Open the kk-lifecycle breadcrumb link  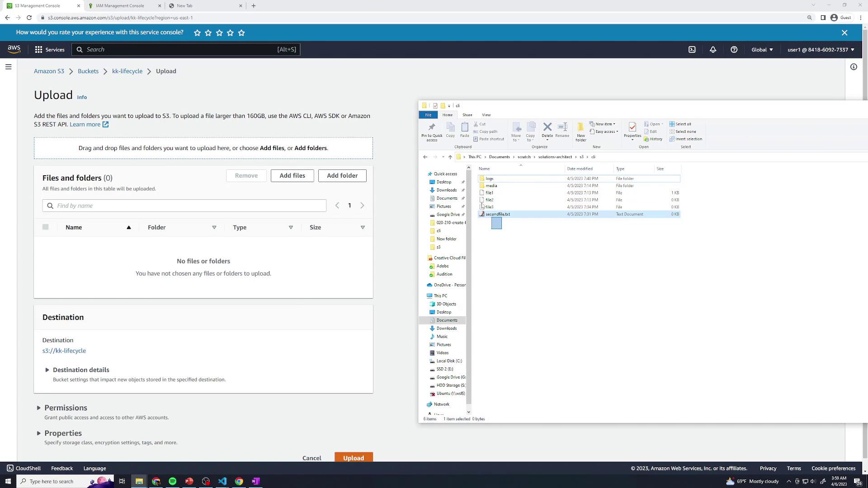pos(127,71)
